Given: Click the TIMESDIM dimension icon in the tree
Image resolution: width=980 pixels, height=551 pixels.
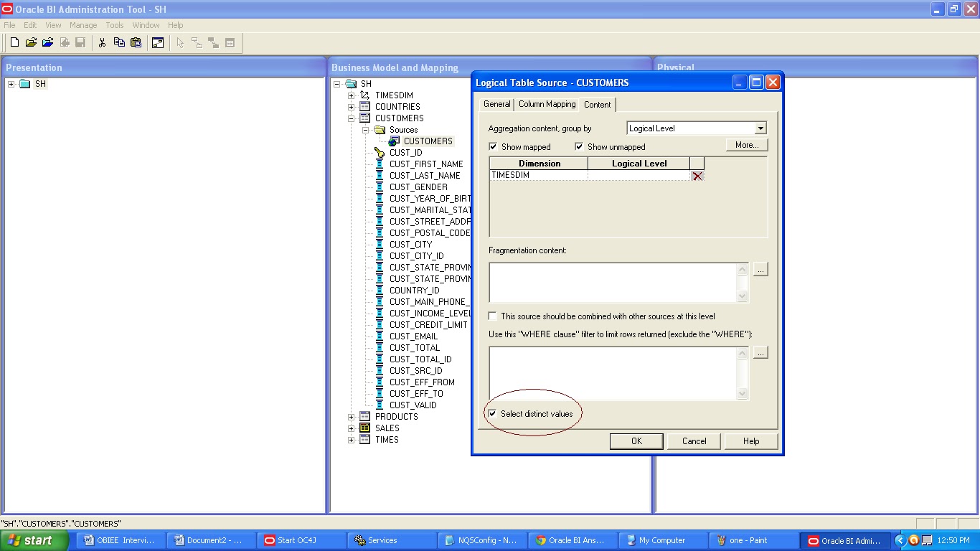Looking at the screenshot, I should click(365, 95).
